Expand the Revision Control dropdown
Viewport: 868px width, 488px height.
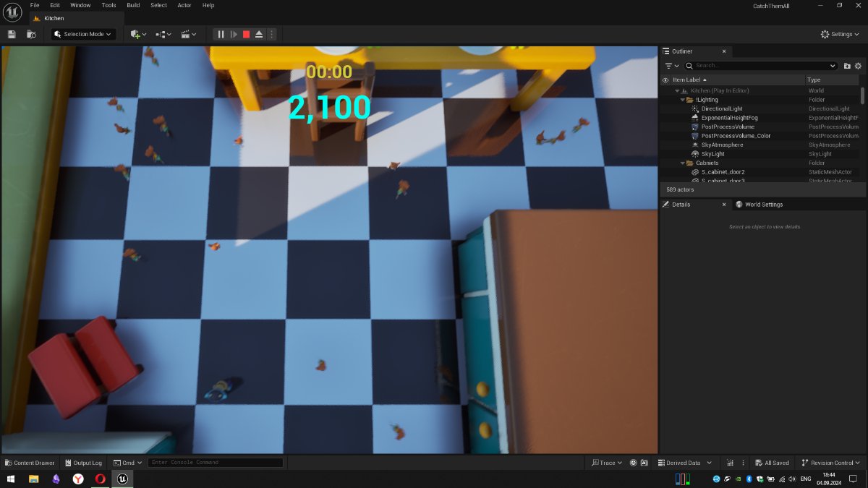pos(830,463)
